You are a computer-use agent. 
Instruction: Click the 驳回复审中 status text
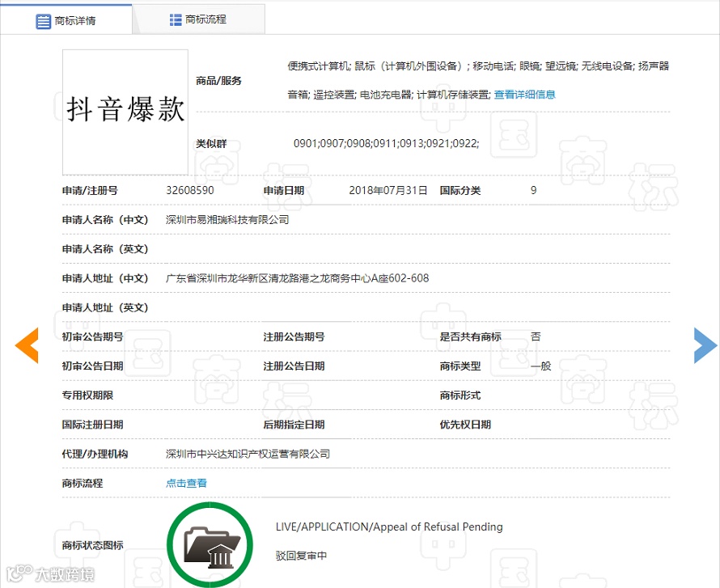point(301,556)
